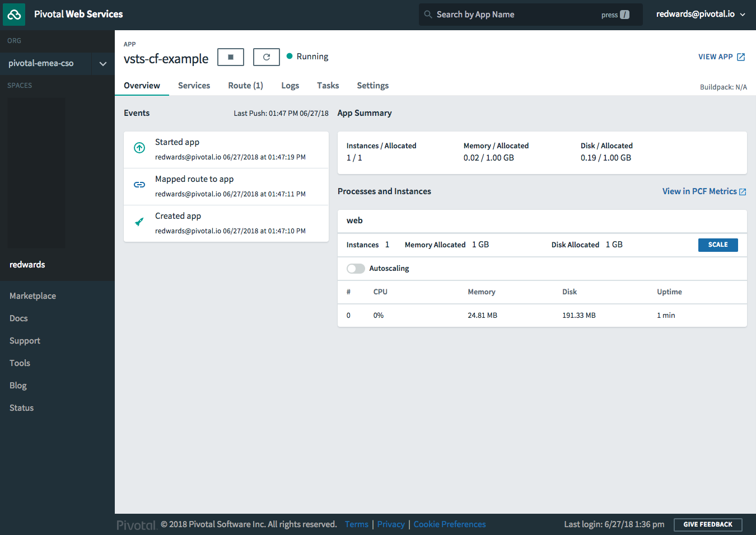Click the GIVE FEEDBACK button
This screenshot has width=756, height=535.
point(708,524)
